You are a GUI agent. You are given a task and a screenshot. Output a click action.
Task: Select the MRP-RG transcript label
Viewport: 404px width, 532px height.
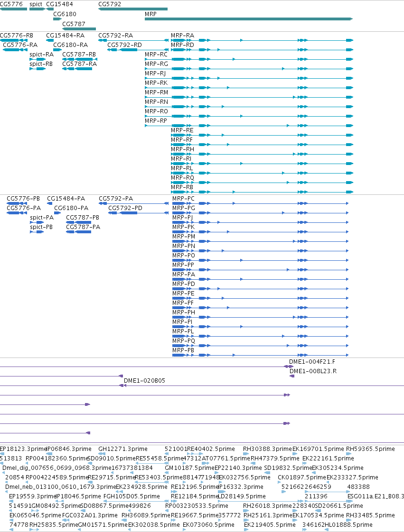tap(156, 64)
